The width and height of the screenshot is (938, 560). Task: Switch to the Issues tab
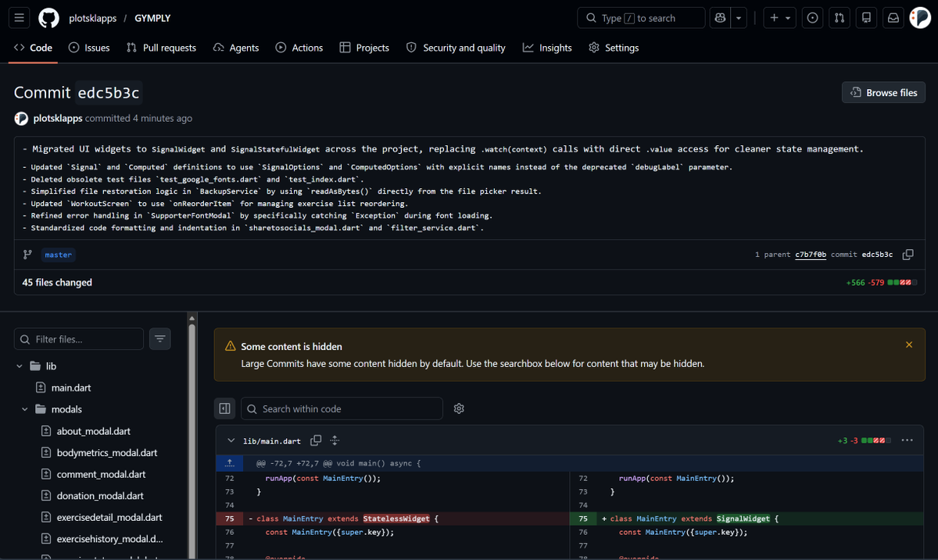[x=89, y=48]
